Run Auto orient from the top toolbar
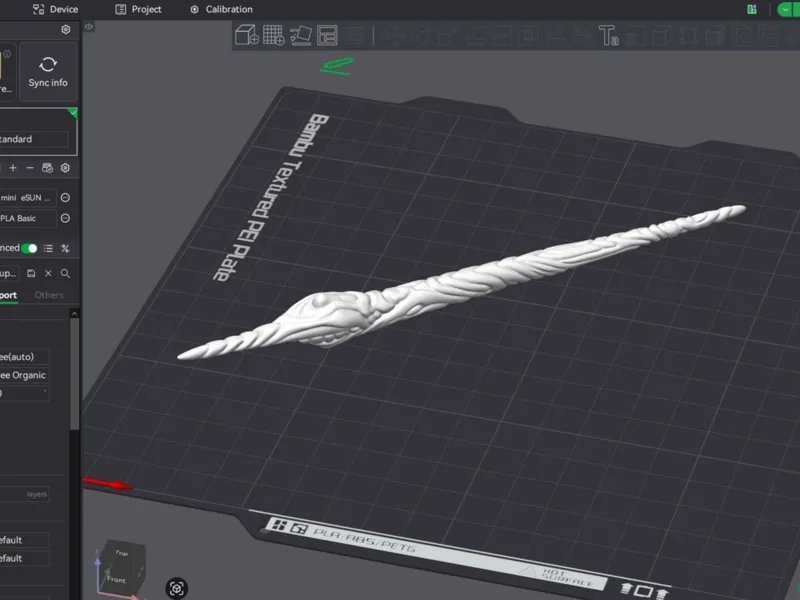The width and height of the screenshot is (800, 600). tap(301, 35)
